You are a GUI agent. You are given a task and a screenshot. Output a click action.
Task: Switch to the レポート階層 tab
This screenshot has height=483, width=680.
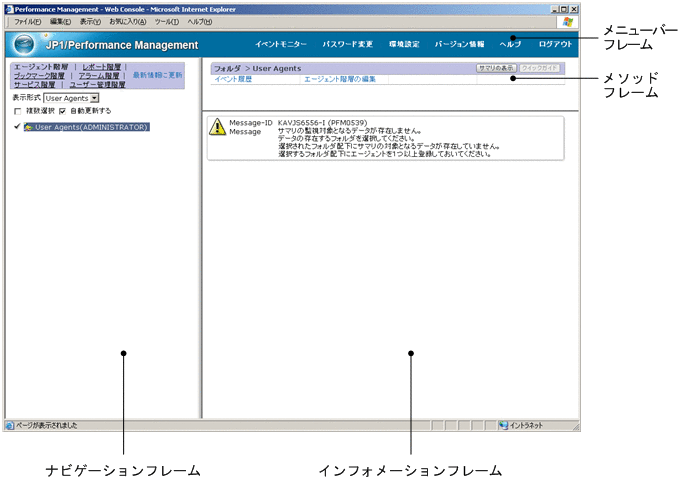(101, 67)
